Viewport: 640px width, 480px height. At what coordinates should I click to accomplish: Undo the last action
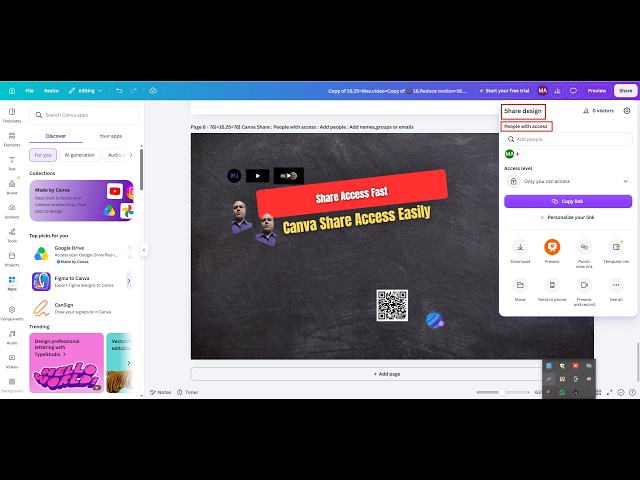pos(119,91)
